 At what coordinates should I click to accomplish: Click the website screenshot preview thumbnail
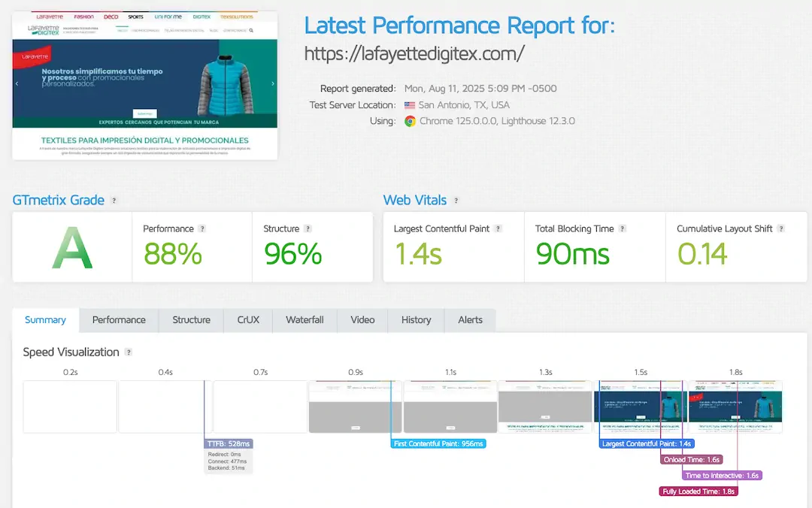coord(145,86)
